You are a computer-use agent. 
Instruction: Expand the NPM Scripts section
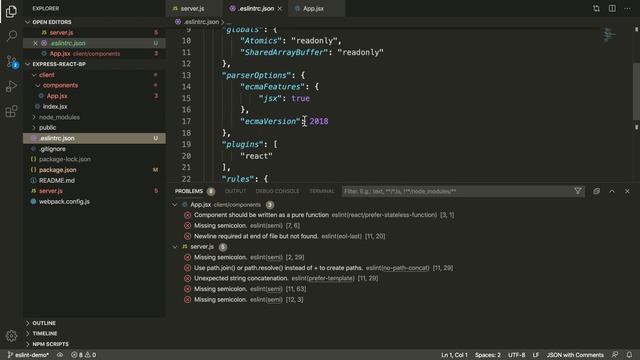click(x=51, y=344)
